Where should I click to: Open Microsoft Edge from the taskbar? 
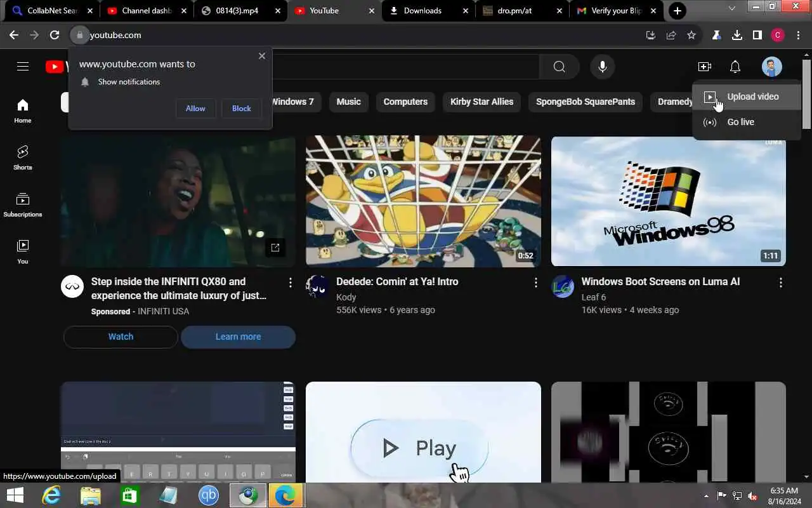285,495
